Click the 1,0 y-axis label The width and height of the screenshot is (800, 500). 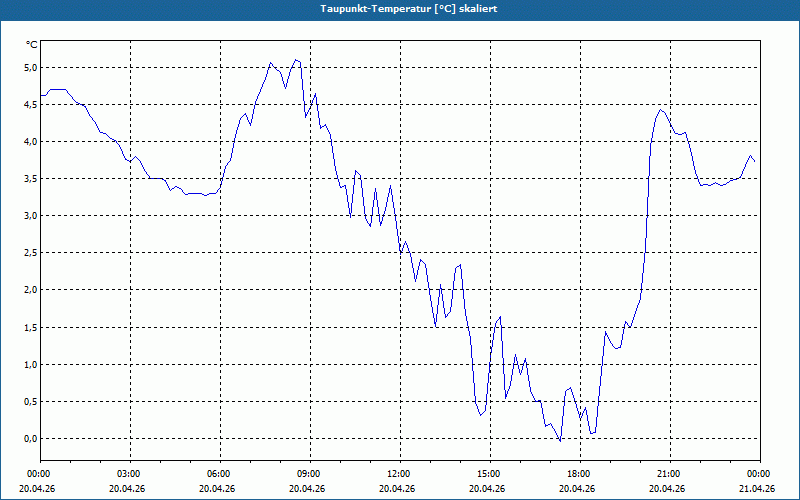coord(31,365)
